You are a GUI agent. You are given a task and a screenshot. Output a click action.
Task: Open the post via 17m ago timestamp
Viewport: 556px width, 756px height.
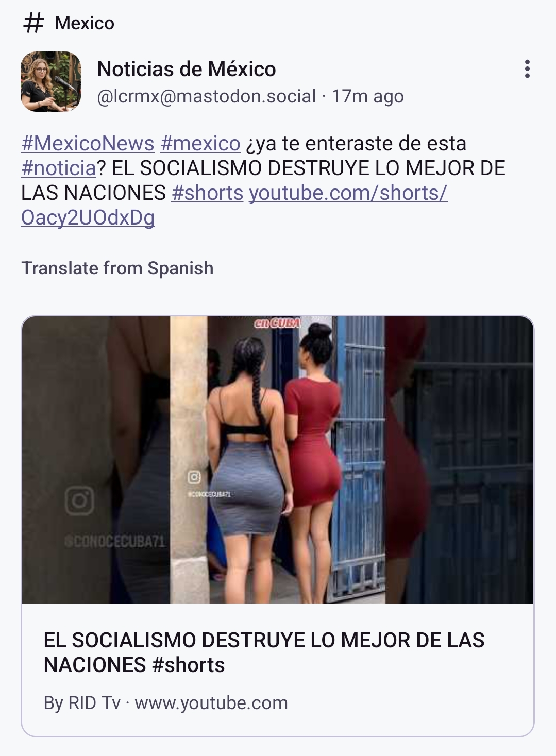click(367, 96)
